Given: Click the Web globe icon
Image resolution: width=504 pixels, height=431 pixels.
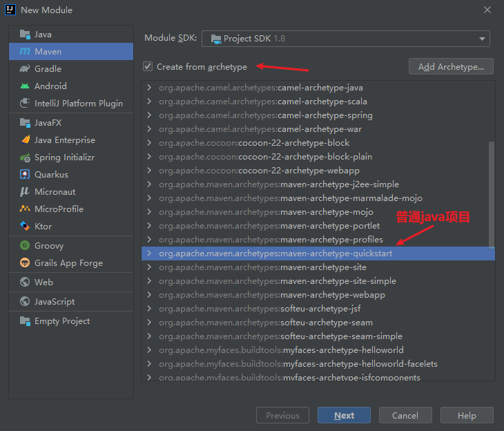Looking at the screenshot, I should 25,282.
